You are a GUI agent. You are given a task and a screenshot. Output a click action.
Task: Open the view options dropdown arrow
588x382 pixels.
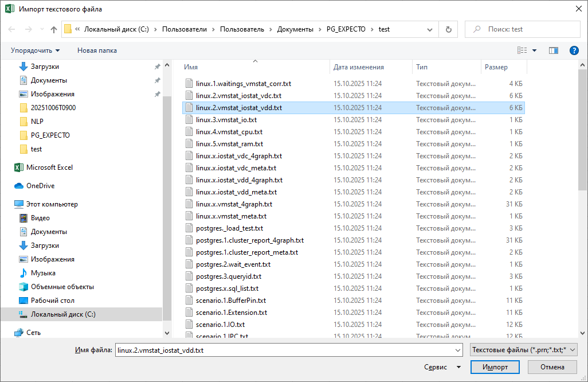(x=534, y=50)
